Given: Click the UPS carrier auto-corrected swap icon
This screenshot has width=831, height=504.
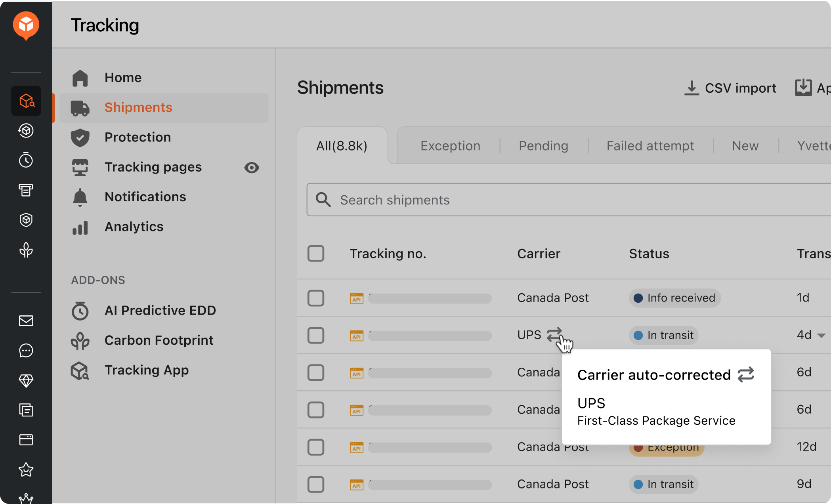Looking at the screenshot, I should click(554, 334).
